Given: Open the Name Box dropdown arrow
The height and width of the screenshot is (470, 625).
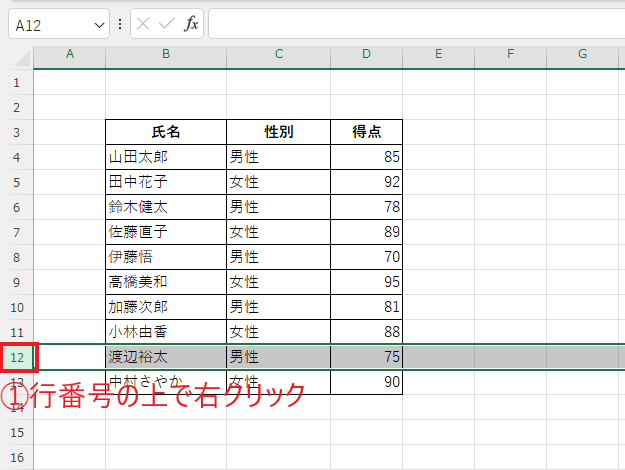Looking at the screenshot, I should 99,26.
